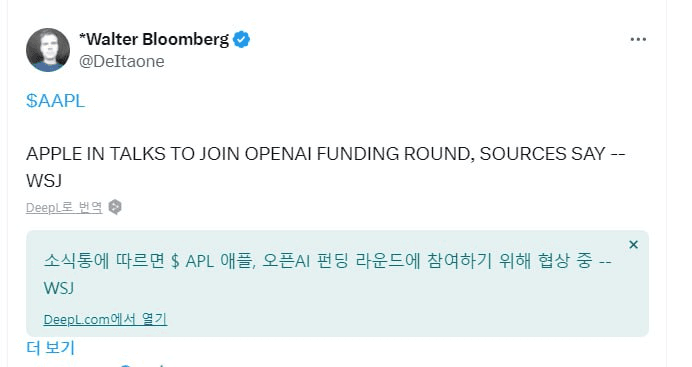Screen dimensions: 692x367
Task: Click the 'WSJ' text in the original tweet
Action: [44, 180]
